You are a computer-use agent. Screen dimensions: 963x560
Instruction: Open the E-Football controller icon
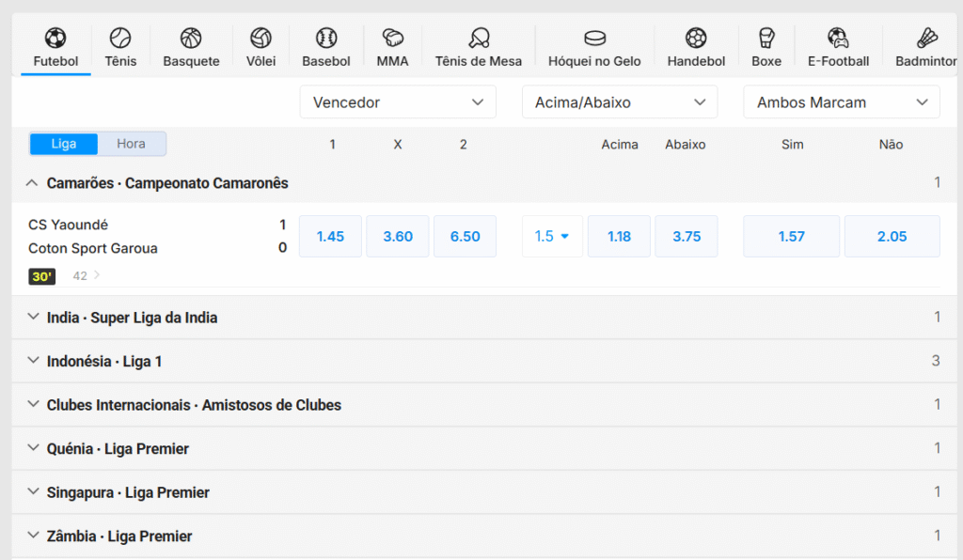pos(838,39)
